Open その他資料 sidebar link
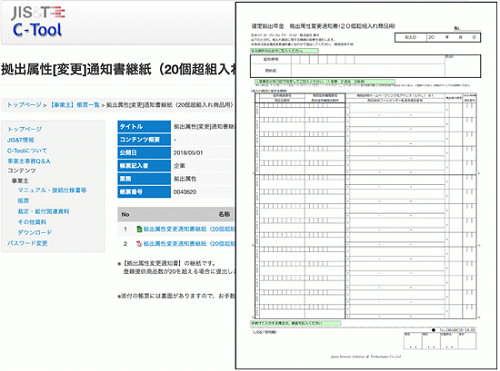 tap(32, 222)
